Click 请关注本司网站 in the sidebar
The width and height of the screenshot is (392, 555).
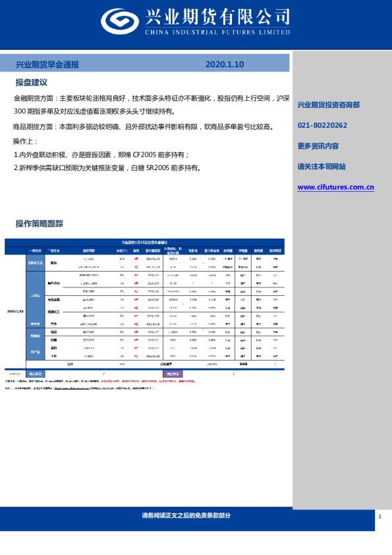click(322, 166)
